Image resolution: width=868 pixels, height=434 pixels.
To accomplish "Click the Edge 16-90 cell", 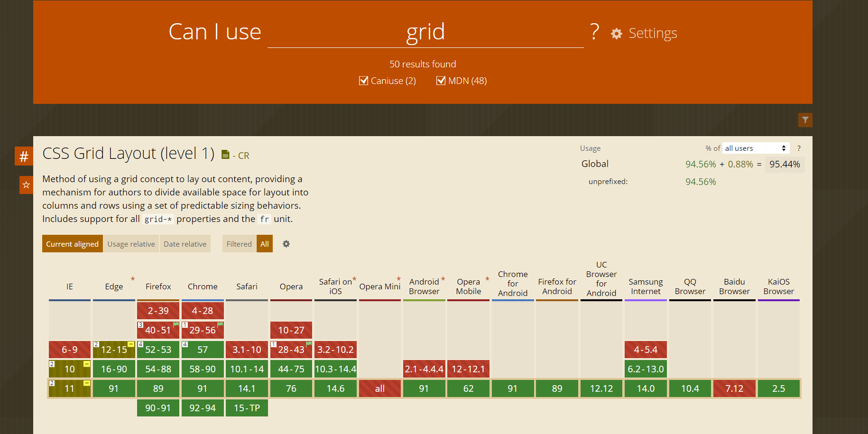I will coord(114,369).
